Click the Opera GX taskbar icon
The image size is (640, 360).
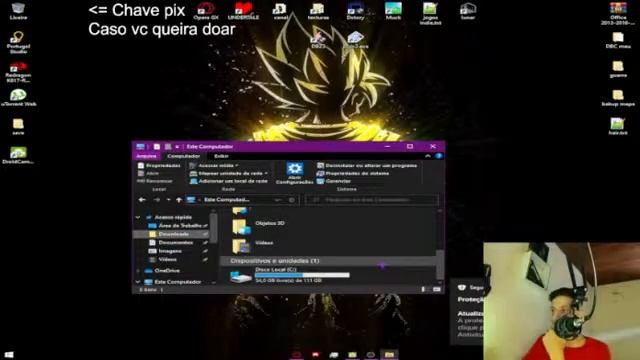(297, 355)
